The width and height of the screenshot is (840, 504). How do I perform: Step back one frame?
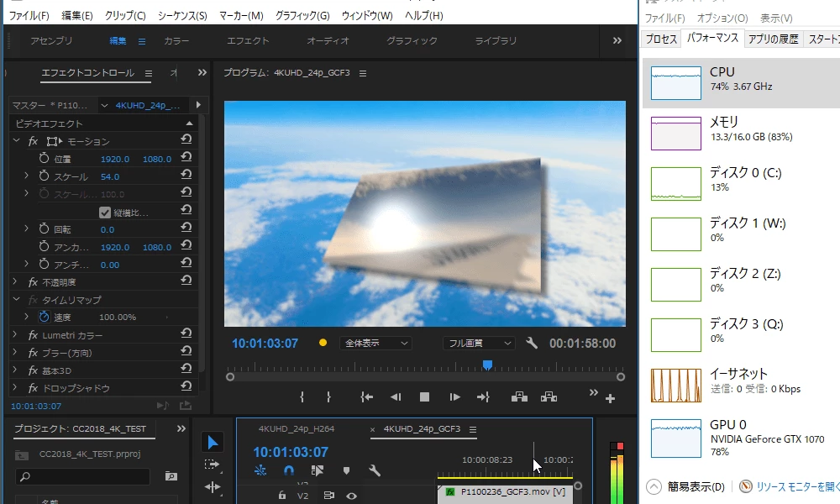[396, 396]
